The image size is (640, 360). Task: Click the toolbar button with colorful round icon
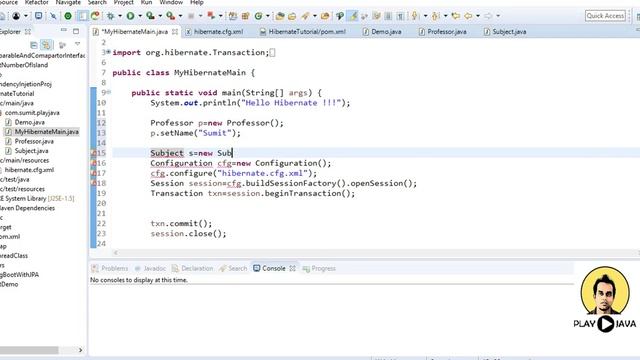(95, 16)
